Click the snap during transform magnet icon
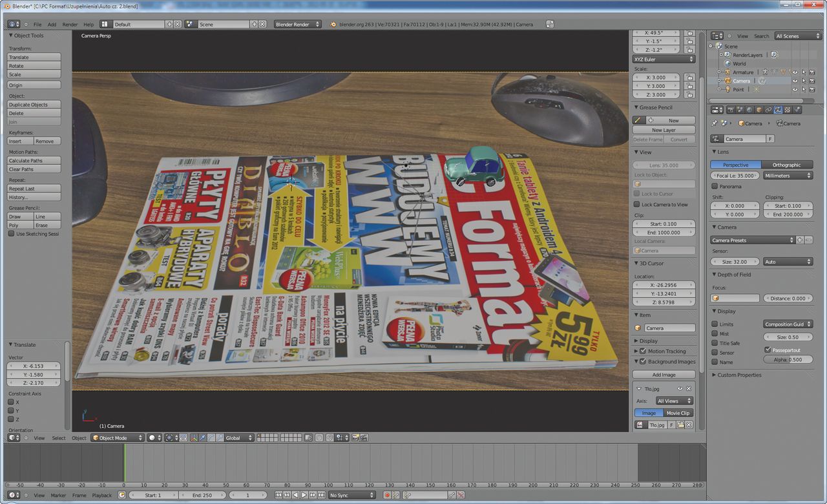The height and width of the screenshot is (504, 827). [x=330, y=438]
